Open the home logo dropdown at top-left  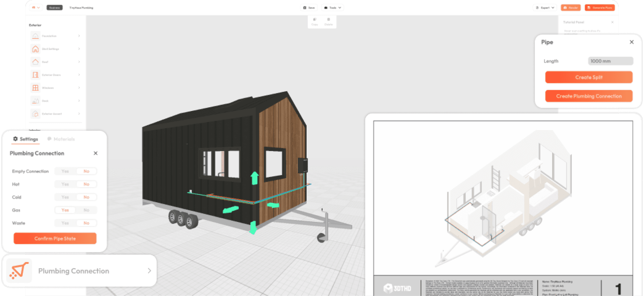click(x=36, y=8)
